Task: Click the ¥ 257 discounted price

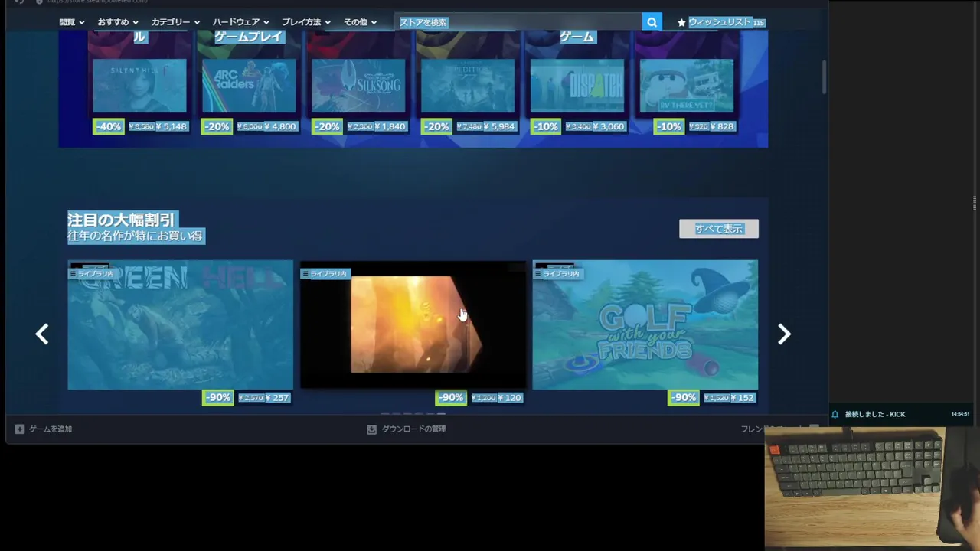Action: (277, 398)
